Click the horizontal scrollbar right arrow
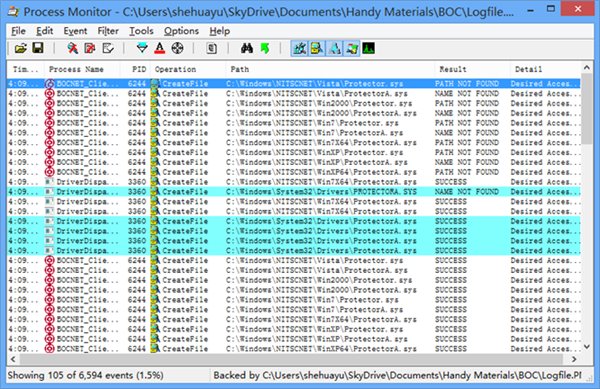600x389 pixels. (x=574, y=359)
